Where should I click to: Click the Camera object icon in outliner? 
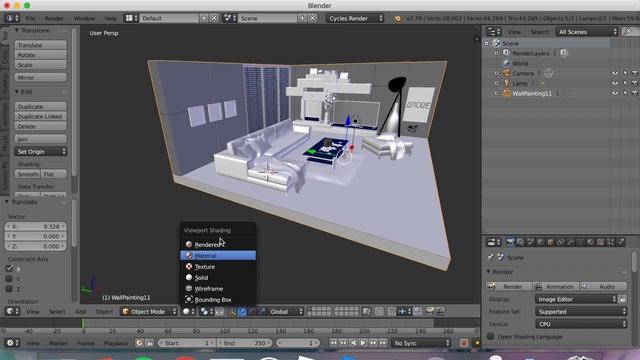(x=507, y=73)
